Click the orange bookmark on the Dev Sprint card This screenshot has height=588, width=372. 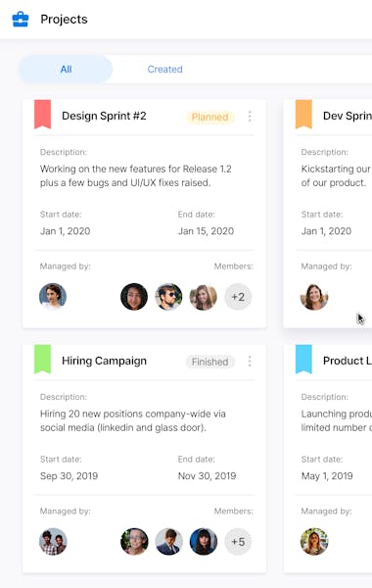tap(303, 115)
